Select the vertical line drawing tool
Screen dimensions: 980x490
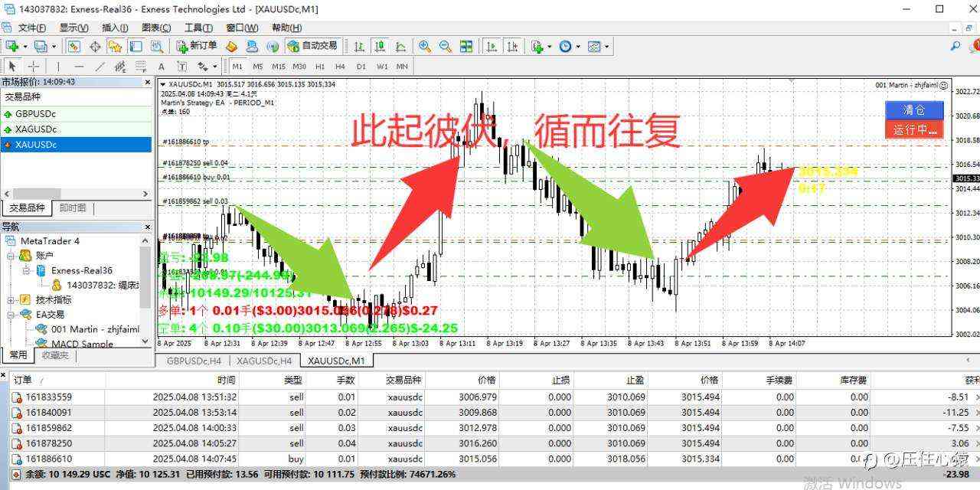[58, 66]
